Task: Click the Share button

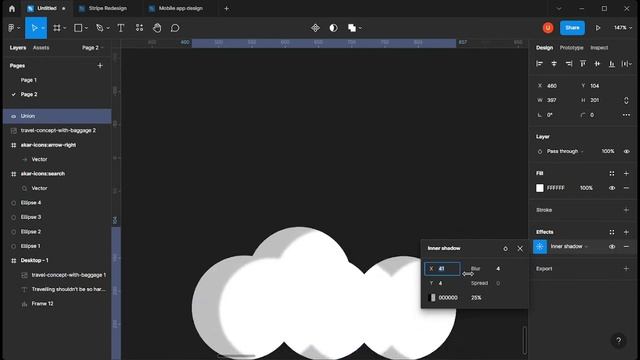Action: click(x=572, y=28)
